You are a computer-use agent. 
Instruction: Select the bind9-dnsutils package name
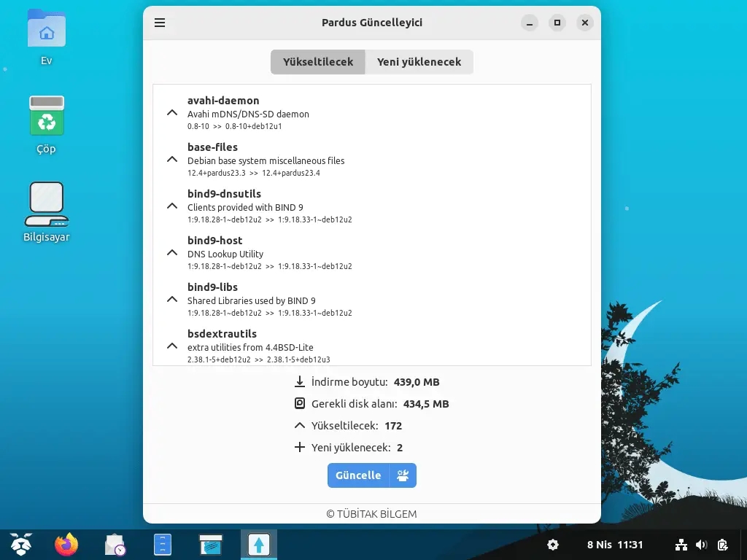224,194
